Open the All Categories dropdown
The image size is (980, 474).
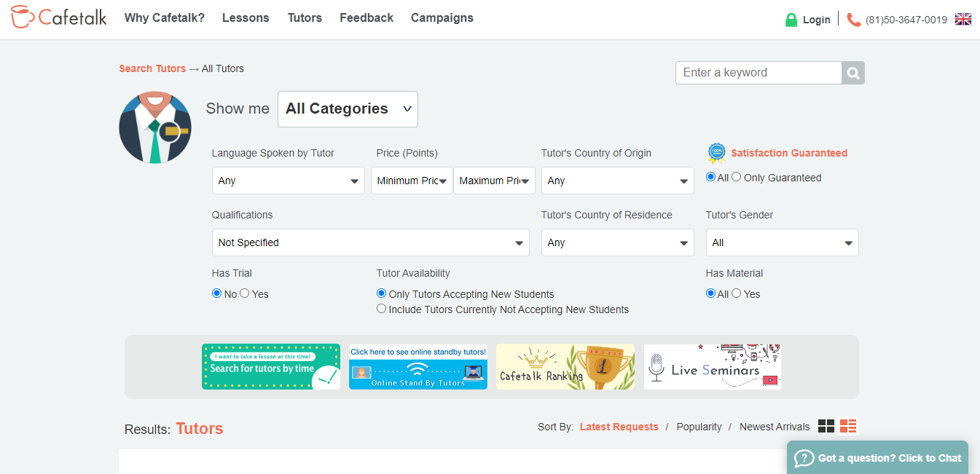[348, 109]
